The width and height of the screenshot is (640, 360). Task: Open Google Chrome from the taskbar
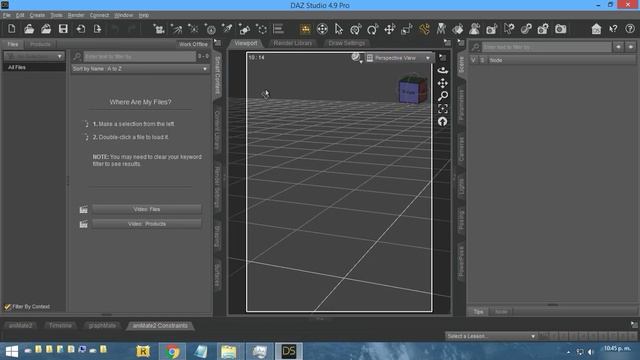point(172,351)
